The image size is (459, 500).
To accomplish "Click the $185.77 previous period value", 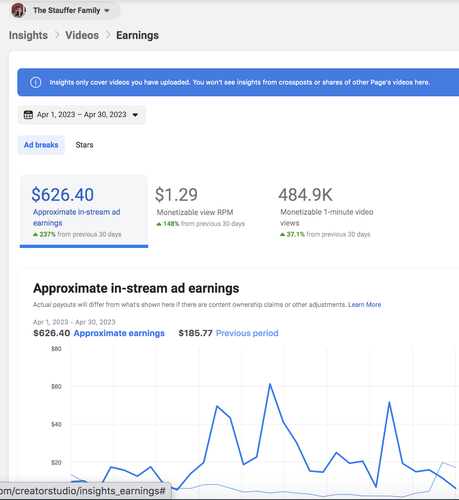I will tap(195, 333).
